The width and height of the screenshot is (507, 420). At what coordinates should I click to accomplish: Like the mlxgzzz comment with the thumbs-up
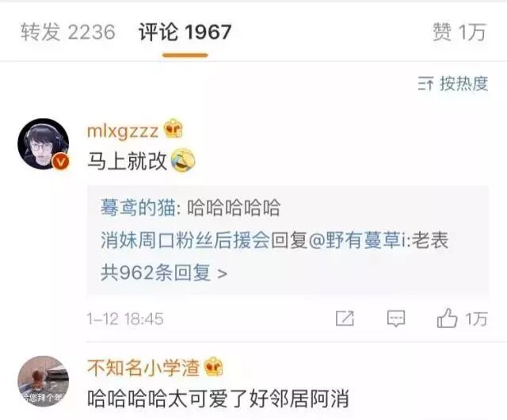click(447, 318)
